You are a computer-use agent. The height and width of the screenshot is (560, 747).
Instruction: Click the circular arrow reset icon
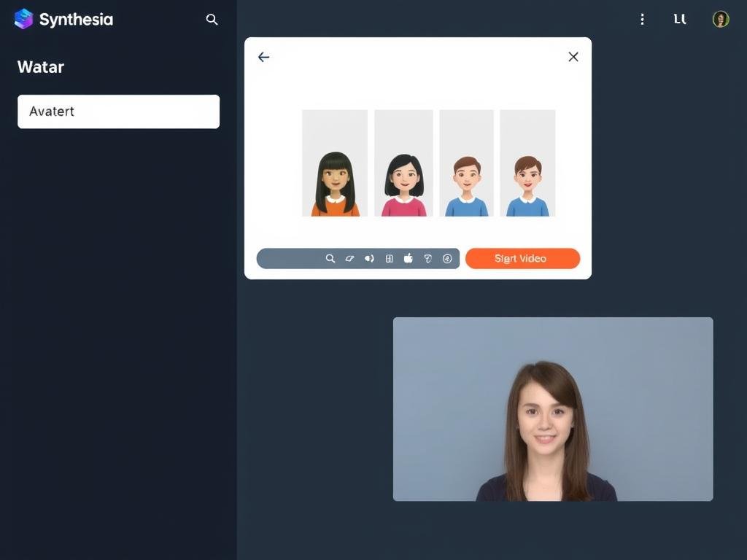[448, 258]
